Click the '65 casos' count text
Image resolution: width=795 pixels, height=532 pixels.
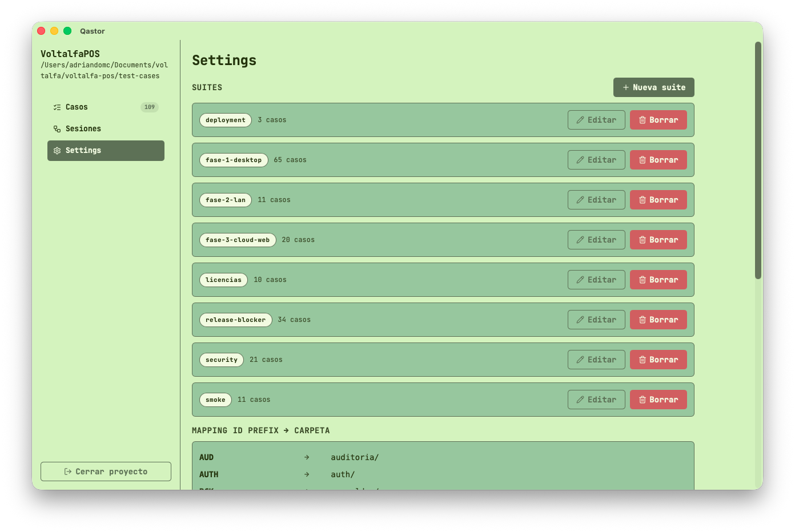coord(290,160)
